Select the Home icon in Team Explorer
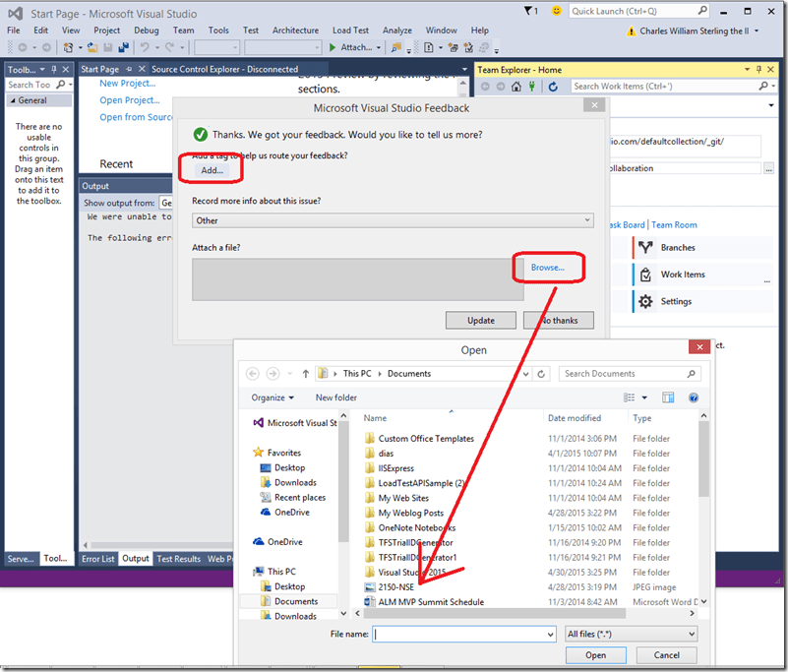Viewport: 788px width, 672px height. click(515, 86)
